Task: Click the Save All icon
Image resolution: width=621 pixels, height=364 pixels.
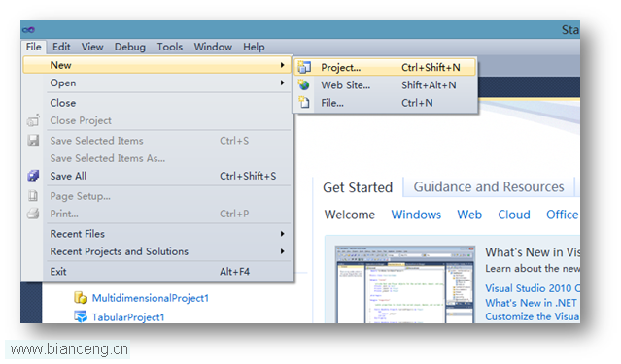Action: [x=33, y=176]
